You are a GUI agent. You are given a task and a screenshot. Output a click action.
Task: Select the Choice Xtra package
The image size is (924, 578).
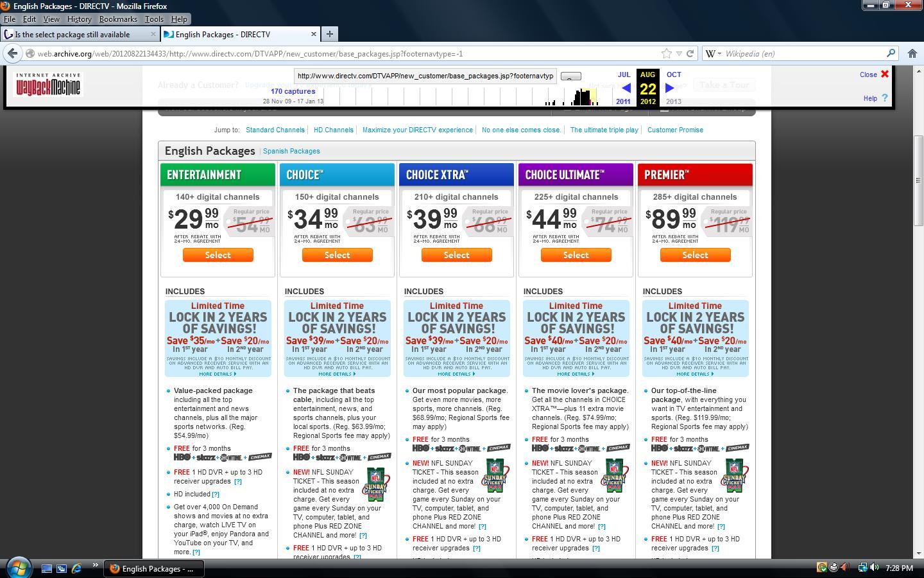click(x=457, y=255)
